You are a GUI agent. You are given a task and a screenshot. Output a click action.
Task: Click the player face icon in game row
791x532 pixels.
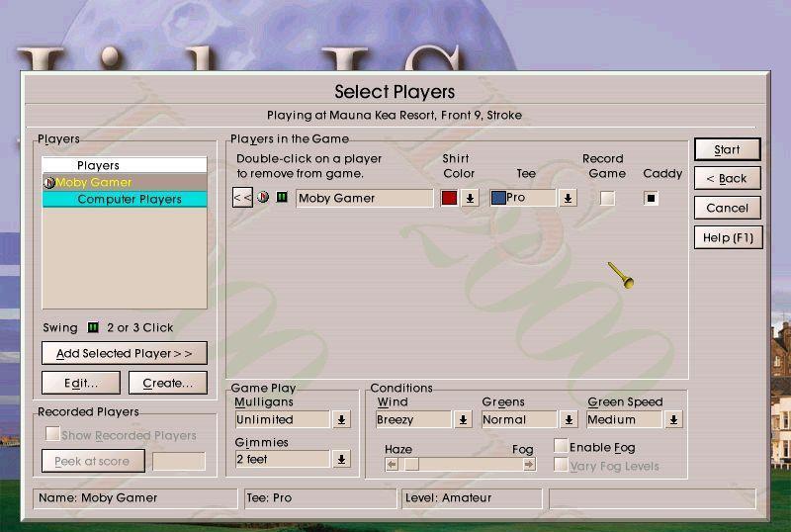tap(263, 198)
